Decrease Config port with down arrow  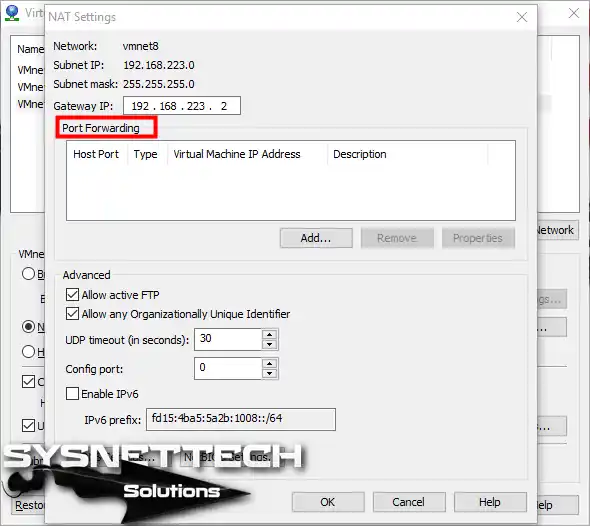tap(269, 373)
